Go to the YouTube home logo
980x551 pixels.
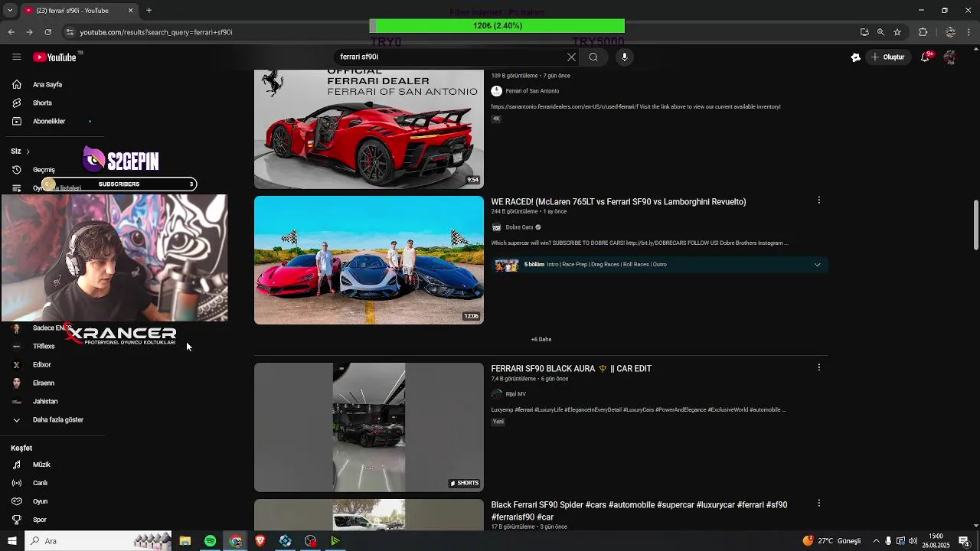pos(54,57)
